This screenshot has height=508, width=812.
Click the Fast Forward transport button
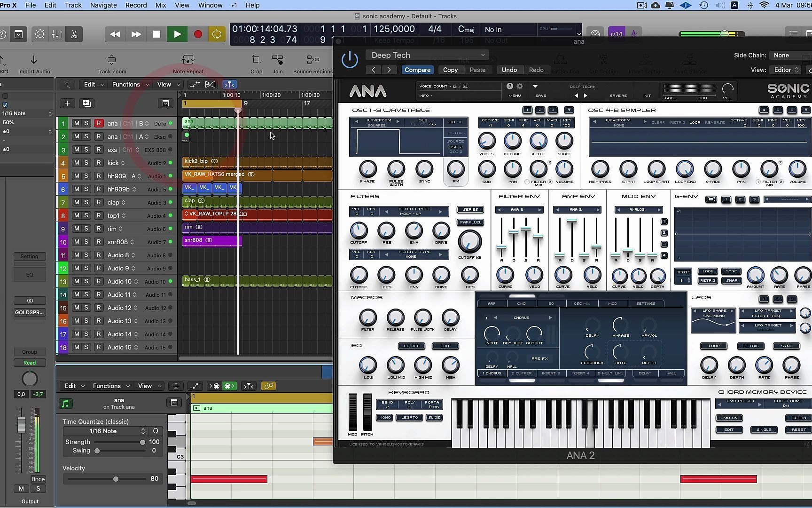tap(136, 34)
